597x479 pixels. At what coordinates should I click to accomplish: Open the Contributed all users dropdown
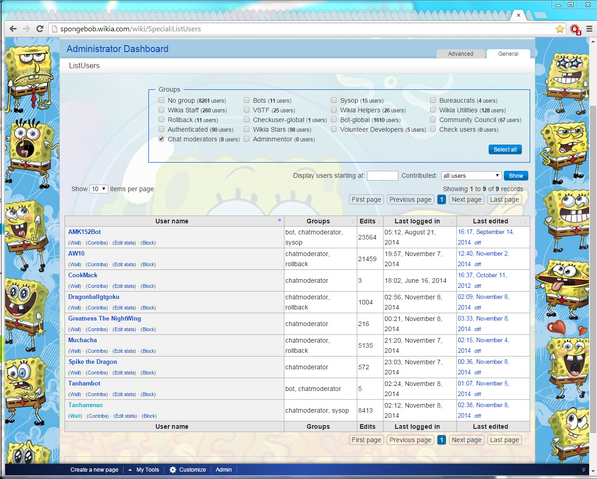coord(471,176)
